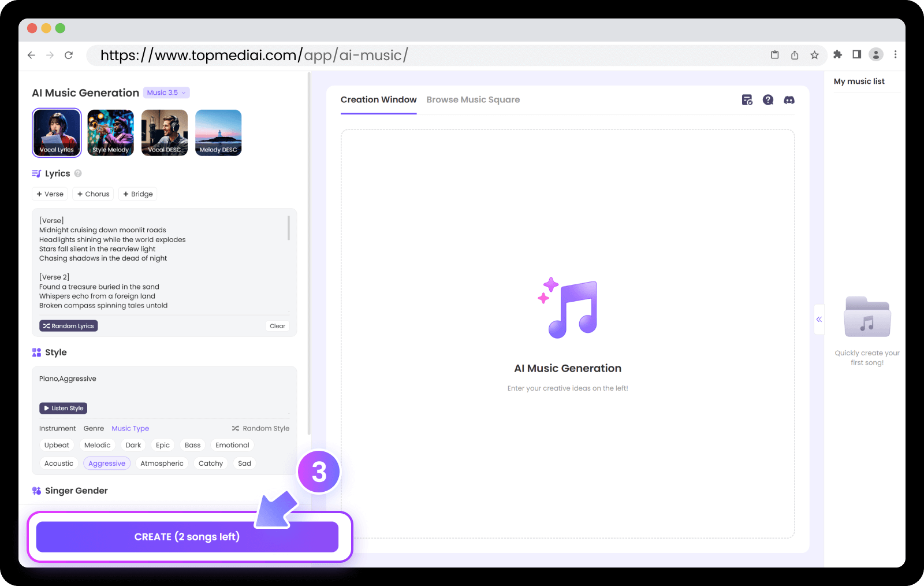Play the Listen Style preview
This screenshot has height=586, width=924.
64,408
